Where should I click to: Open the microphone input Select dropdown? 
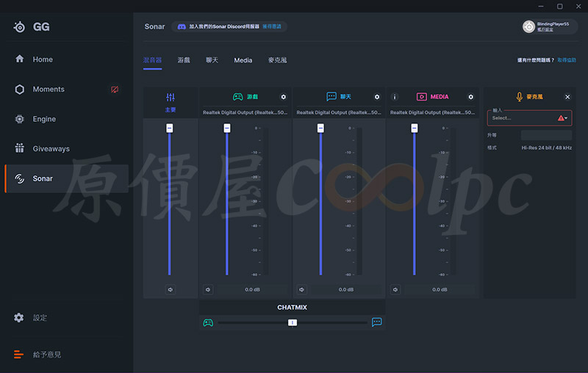[x=529, y=118]
